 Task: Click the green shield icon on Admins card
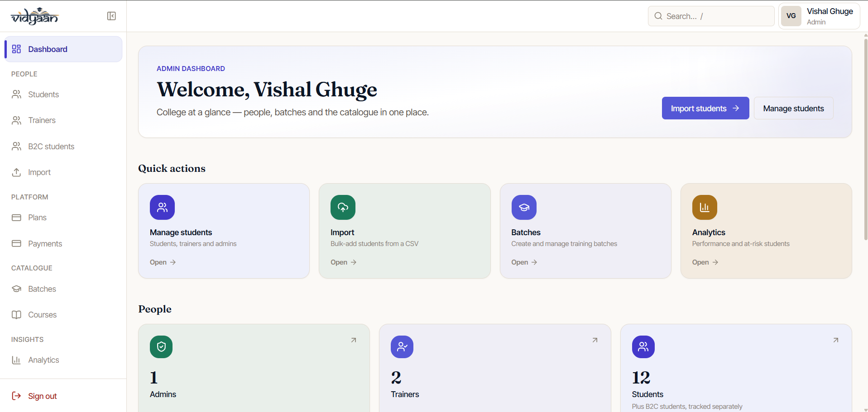click(161, 347)
